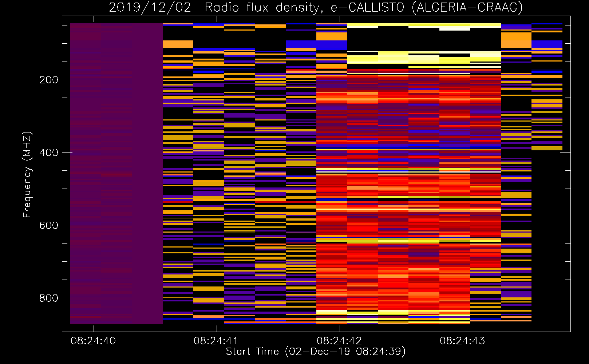Click the plot title with the date 2019/12/02
589x364 pixels.
pyautogui.click(x=316, y=7)
